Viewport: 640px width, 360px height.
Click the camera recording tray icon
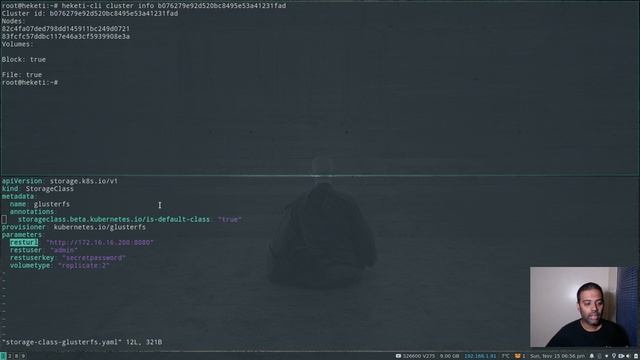621,356
